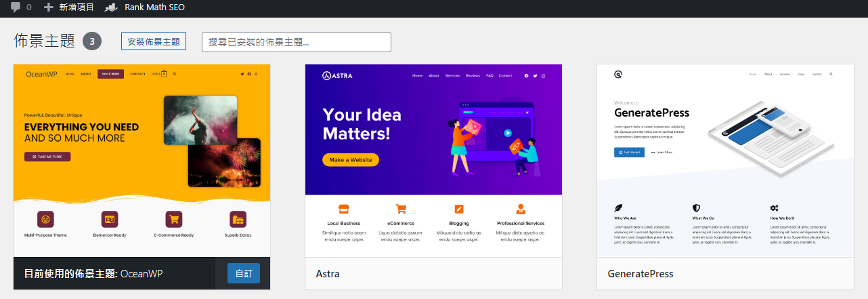The image size is (868, 299).
Task: Click SHOP NOW in OceanWP preview
Action: pyautogui.click(x=110, y=73)
